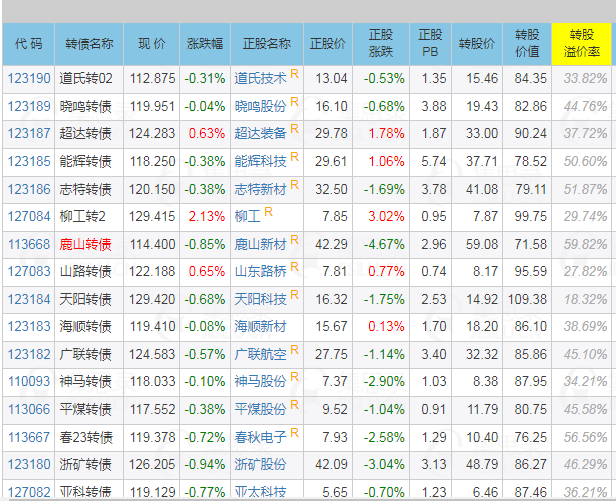Sort by 转债名称 column header
The width and height of the screenshot is (616, 501).
click(x=89, y=44)
